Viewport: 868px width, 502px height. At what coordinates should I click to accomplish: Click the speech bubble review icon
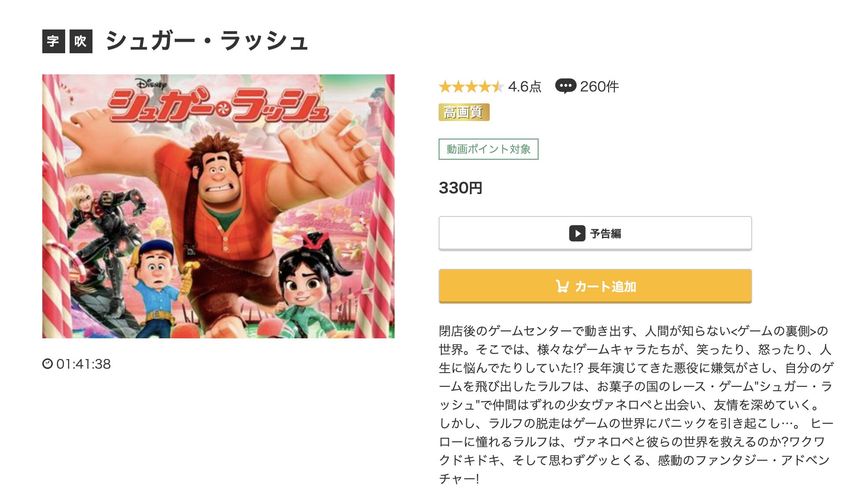pos(565,86)
